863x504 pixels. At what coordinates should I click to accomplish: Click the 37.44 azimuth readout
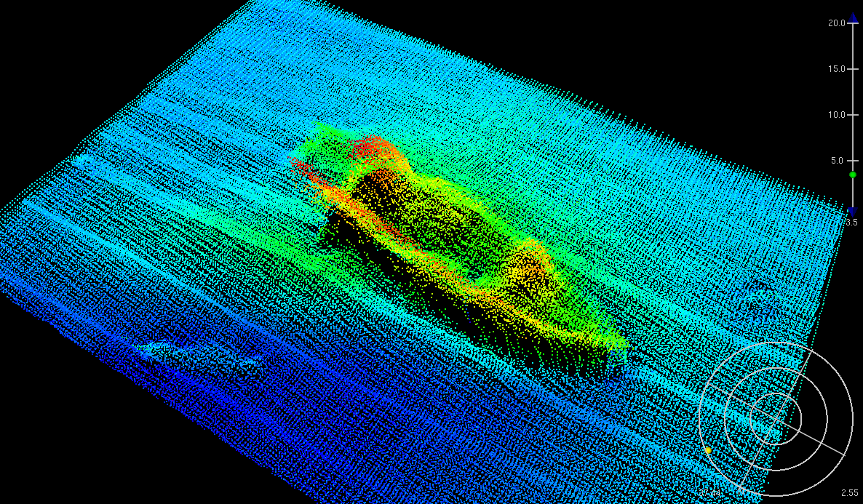[x=711, y=494]
